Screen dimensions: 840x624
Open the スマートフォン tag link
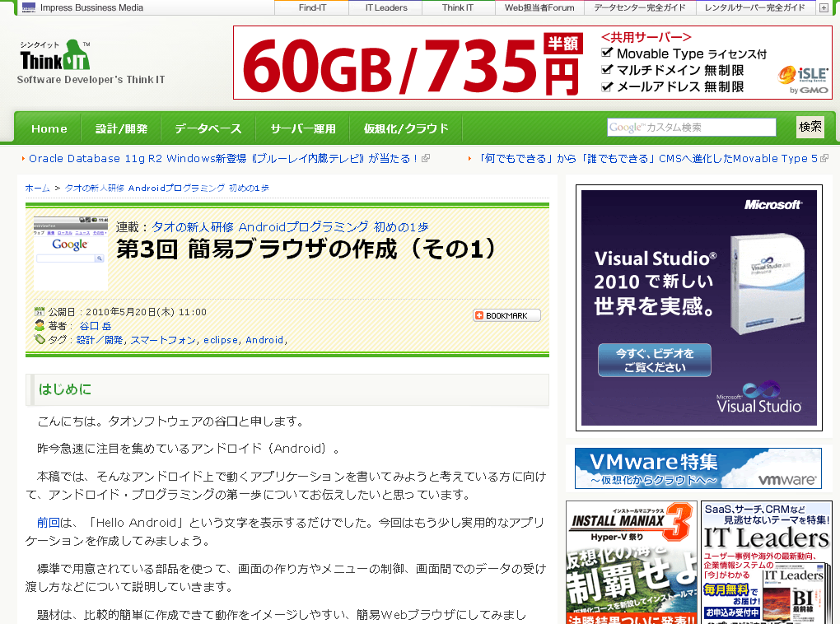pyautogui.click(x=163, y=340)
